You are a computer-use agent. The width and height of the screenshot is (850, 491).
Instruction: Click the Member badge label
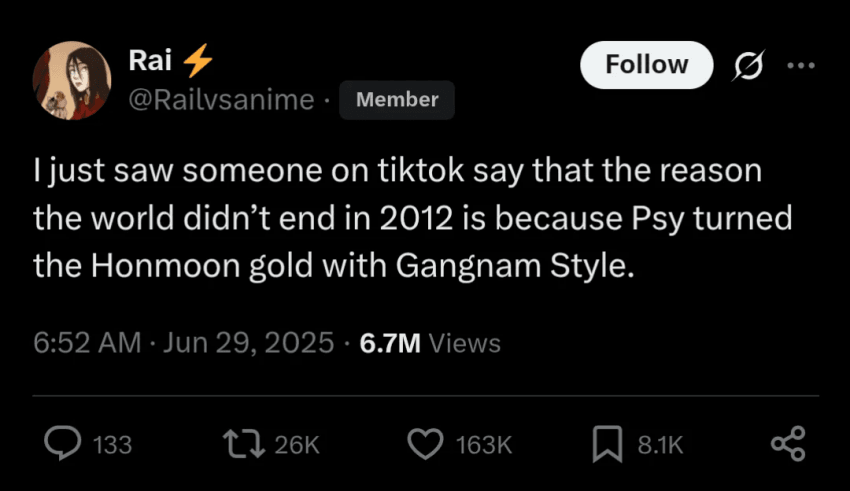click(397, 100)
